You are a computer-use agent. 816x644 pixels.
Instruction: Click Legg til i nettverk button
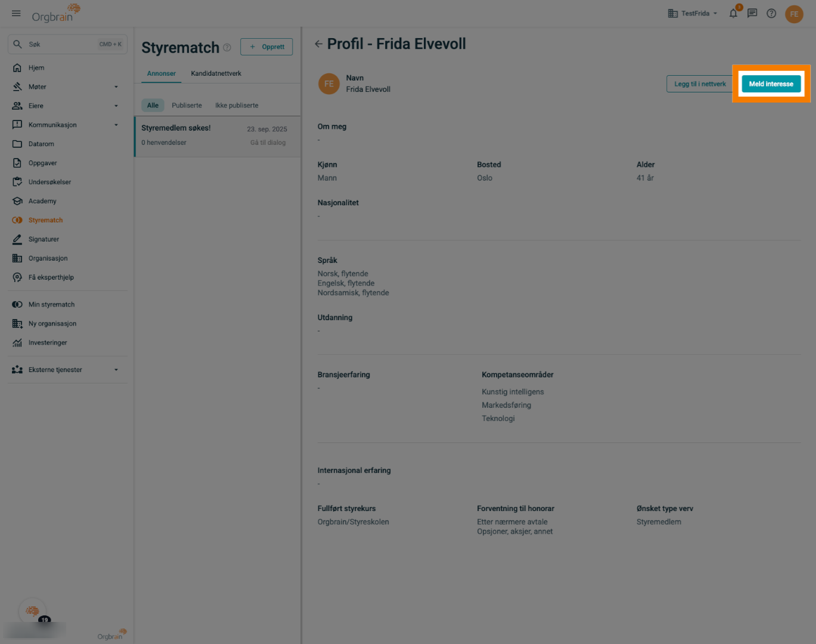click(700, 84)
